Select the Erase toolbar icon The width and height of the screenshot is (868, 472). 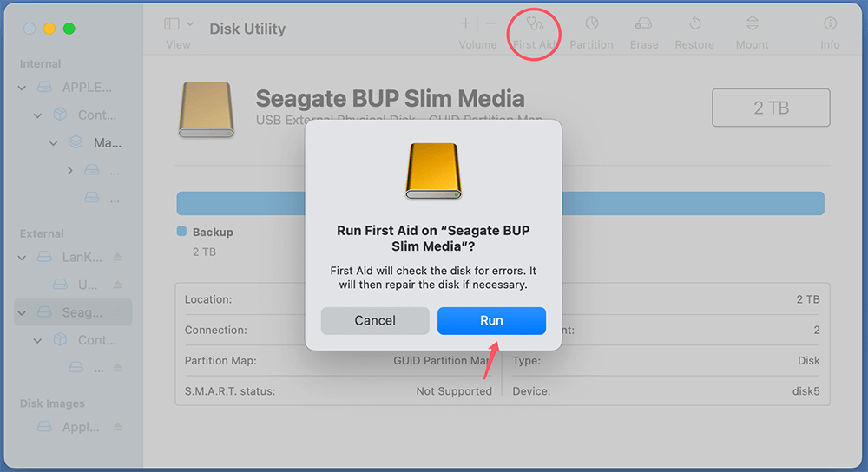click(643, 24)
